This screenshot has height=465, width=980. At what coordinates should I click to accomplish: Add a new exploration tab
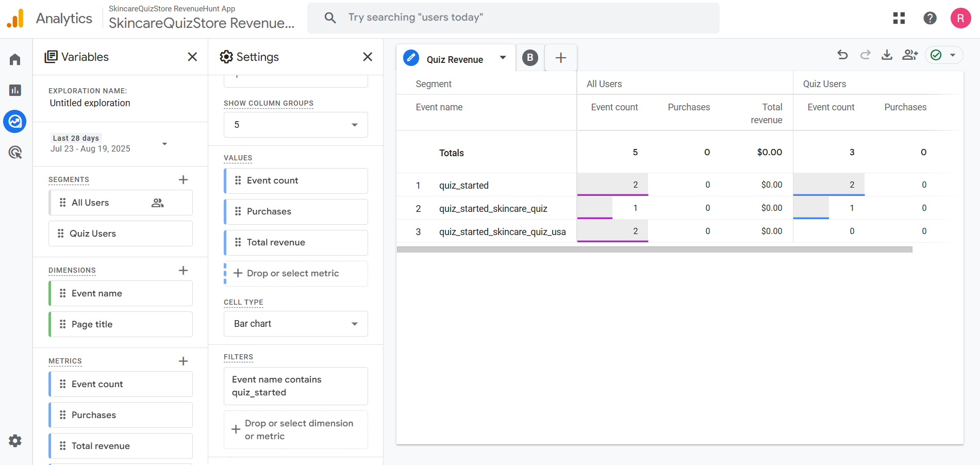pyautogui.click(x=561, y=58)
